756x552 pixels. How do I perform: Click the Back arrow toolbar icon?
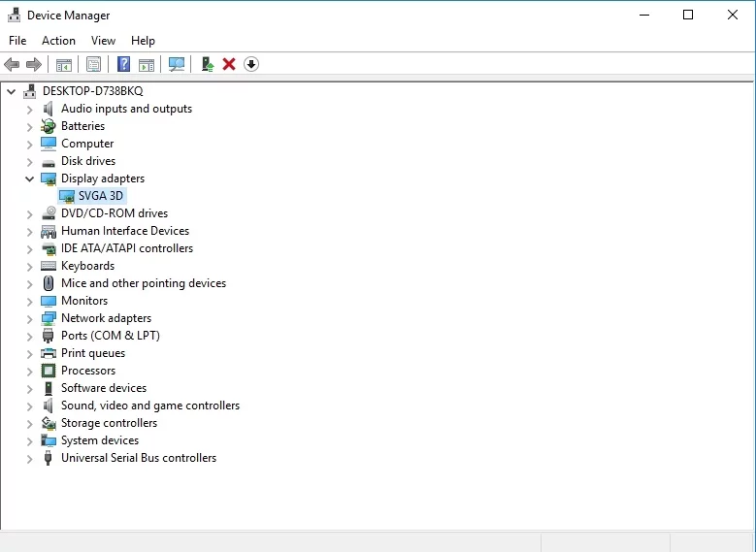tap(12, 64)
